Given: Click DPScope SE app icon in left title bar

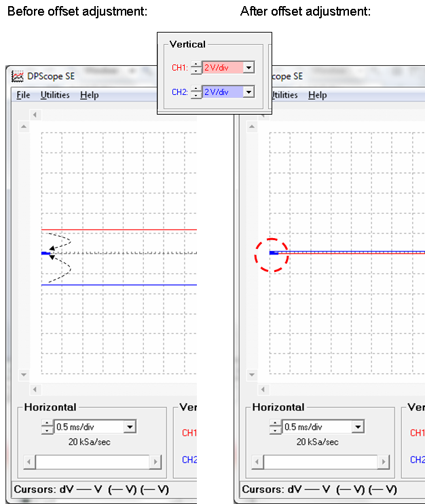Looking at the screenshot, I should click(x=18, y=76).
